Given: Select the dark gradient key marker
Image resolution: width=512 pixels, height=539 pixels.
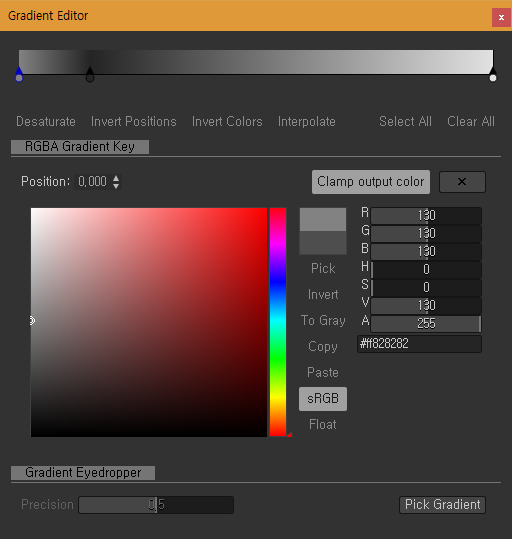Looking at the screenshot, I should 90,75.
